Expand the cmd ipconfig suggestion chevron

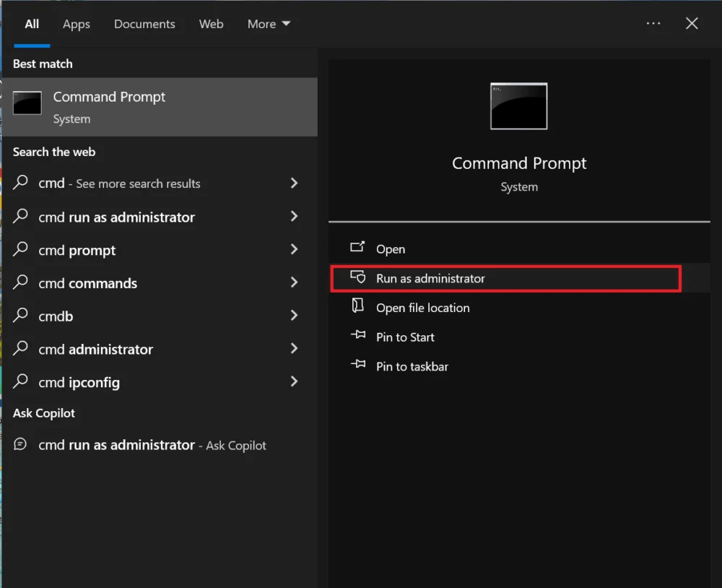(x=295, y=382)
